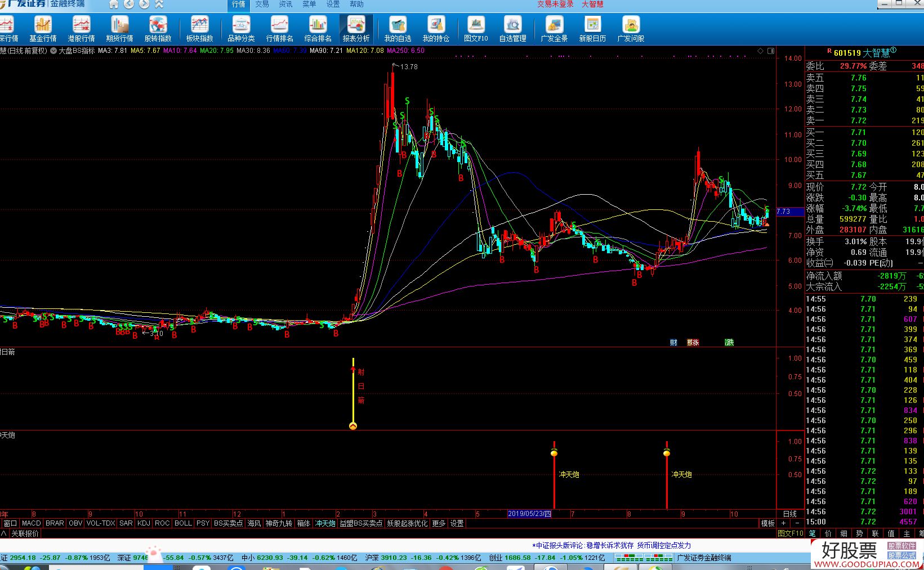Screen dimensions: 924x570
Task: Open 板块指数 sector index icon
Action: (x=199, y=29)
